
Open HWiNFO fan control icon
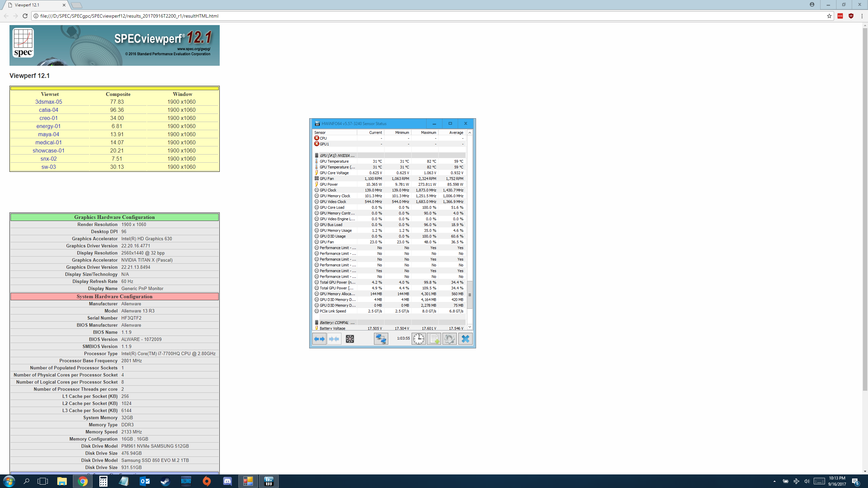coord(350,339)
